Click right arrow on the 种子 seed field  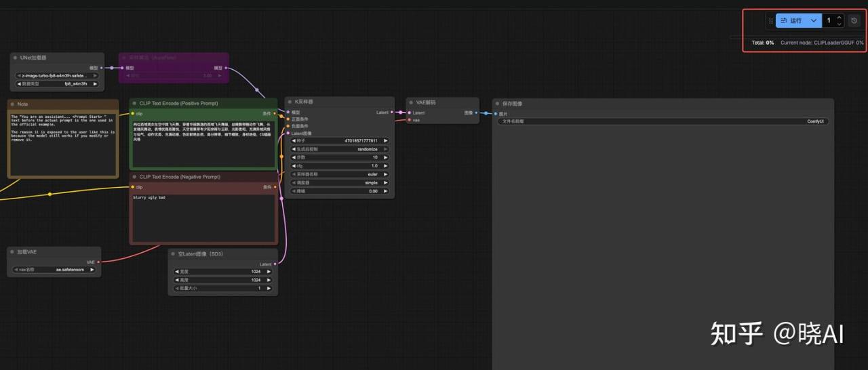tap(386, 141)
